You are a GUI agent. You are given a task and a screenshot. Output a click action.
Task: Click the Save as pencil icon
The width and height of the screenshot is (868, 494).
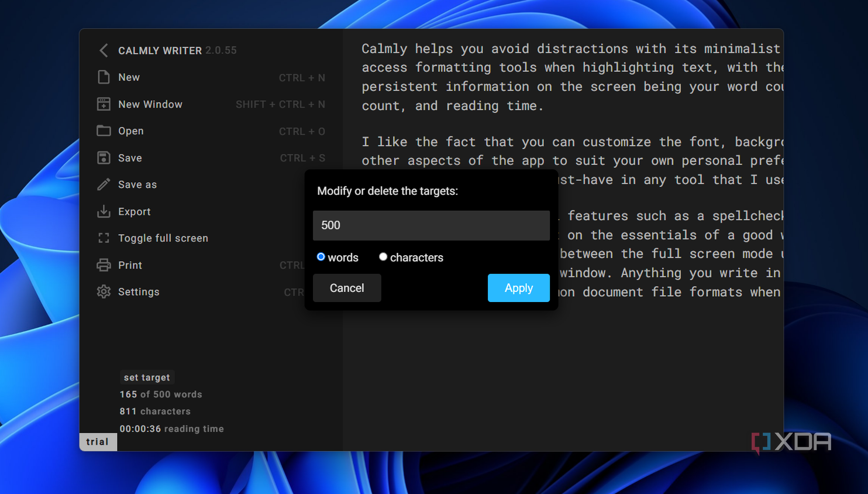coord(104,184)
